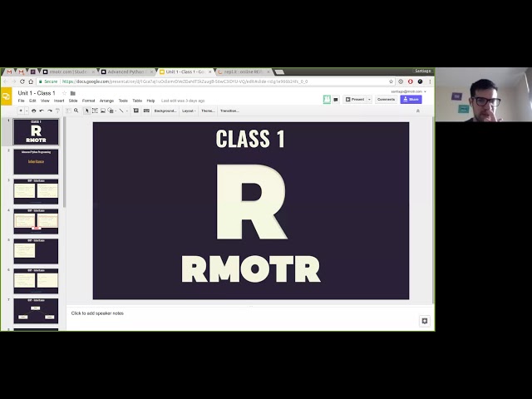
Task: Open the File menu
Action: 21,101
